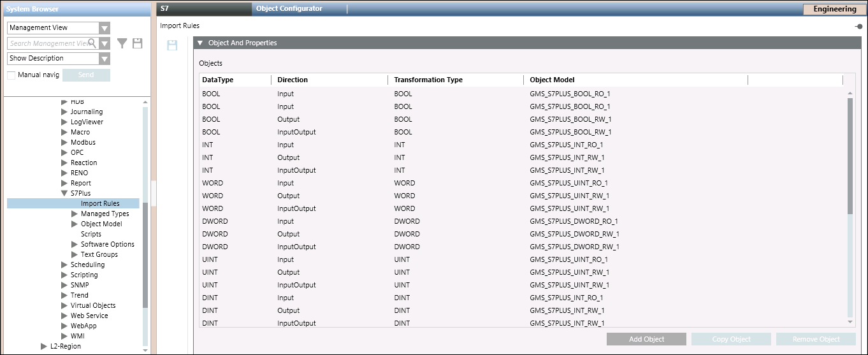Select the Scripts tree item

tap(91, 234)
